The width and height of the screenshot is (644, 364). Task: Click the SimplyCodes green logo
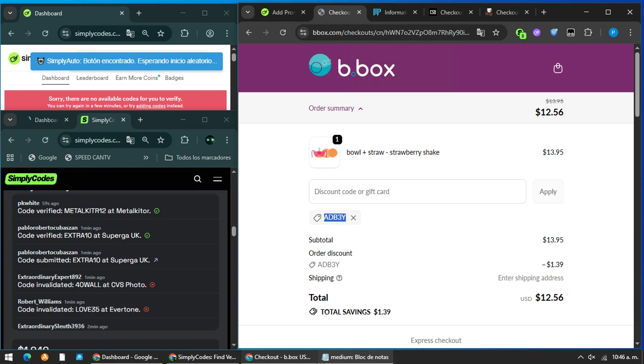(x=31, y=179)
